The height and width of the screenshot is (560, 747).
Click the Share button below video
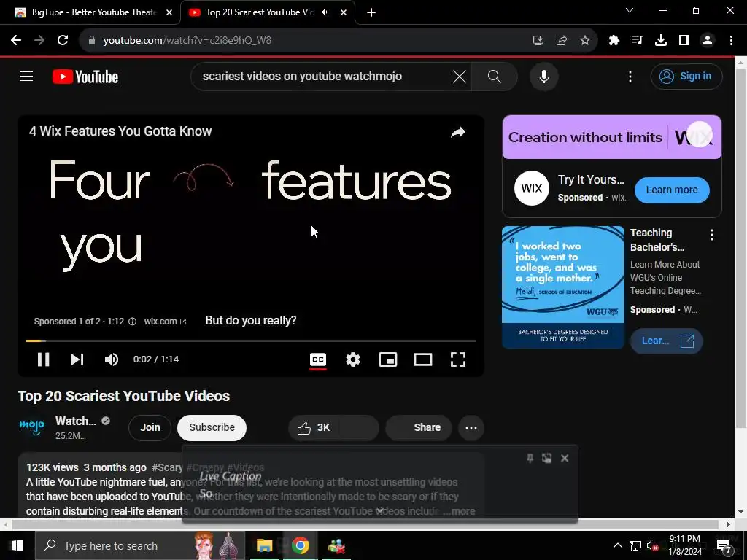[419, 427]
